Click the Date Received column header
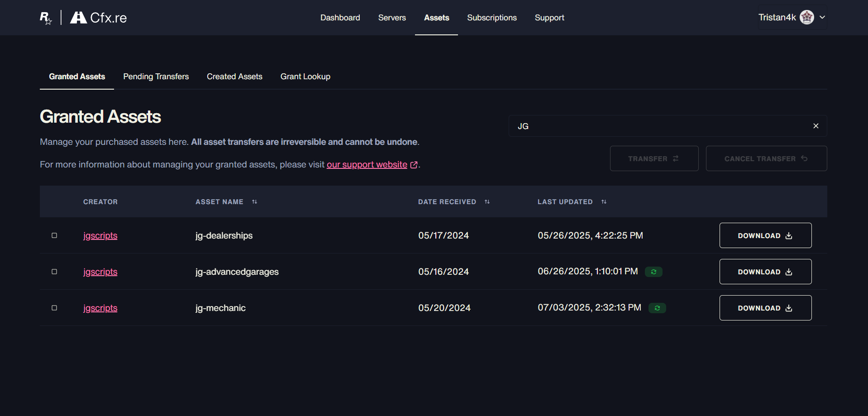 pyautogui.click(x=447, y=202)
